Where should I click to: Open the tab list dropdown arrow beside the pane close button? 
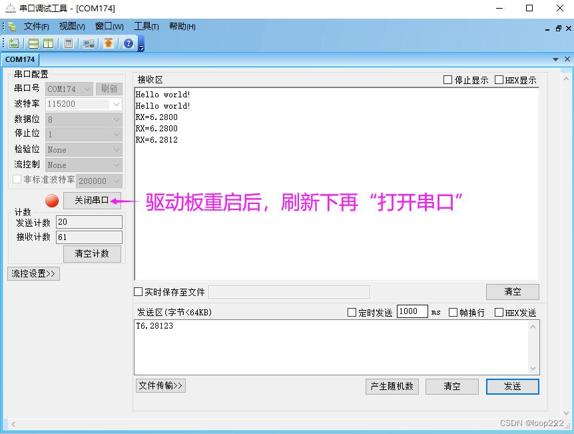click(x=555, y=59)
